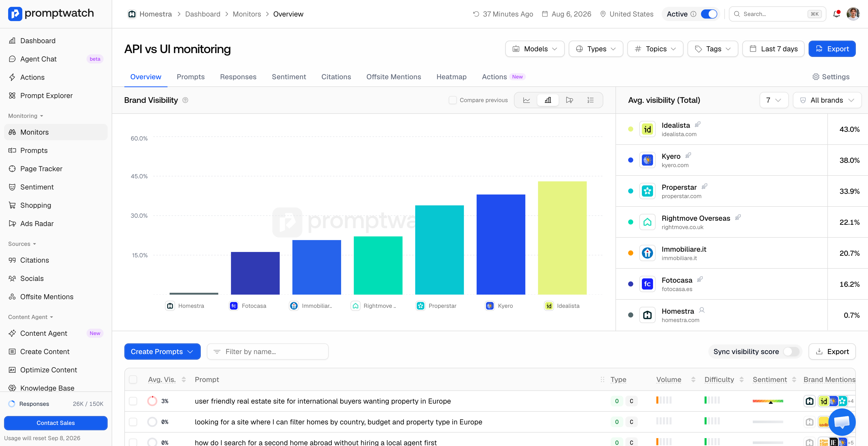Click the Active info icon

693,14
